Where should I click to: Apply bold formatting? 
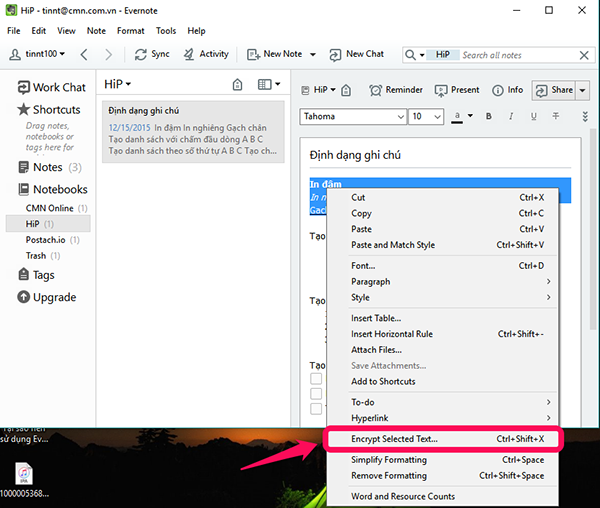click(489, 116)
